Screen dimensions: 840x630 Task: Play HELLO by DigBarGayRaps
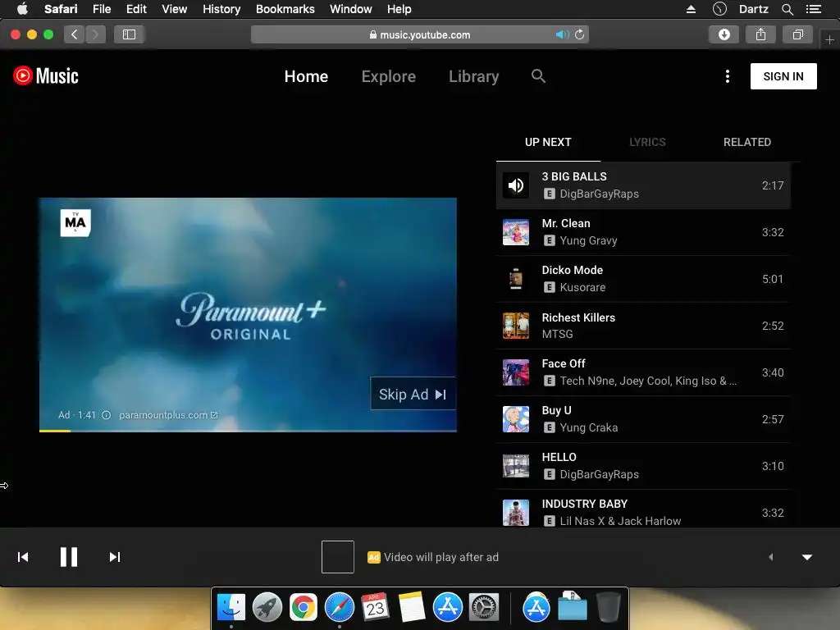point(643,466)
